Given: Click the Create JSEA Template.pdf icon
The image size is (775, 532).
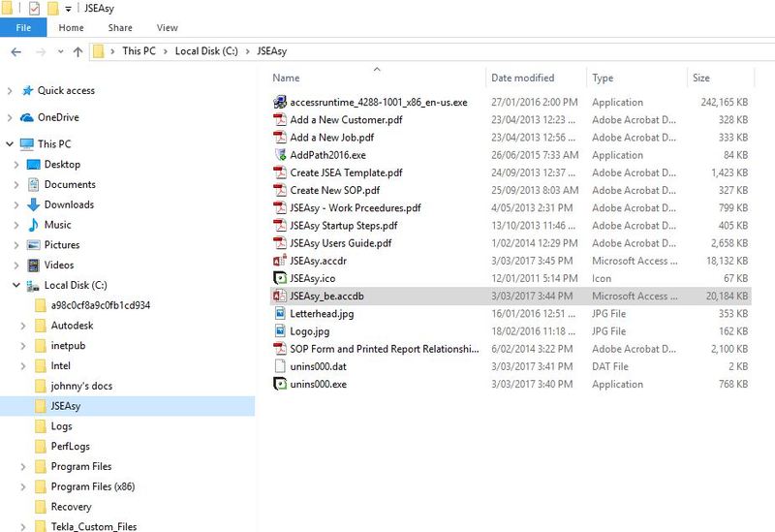Looking at the screenshot, I should point(280,172).
